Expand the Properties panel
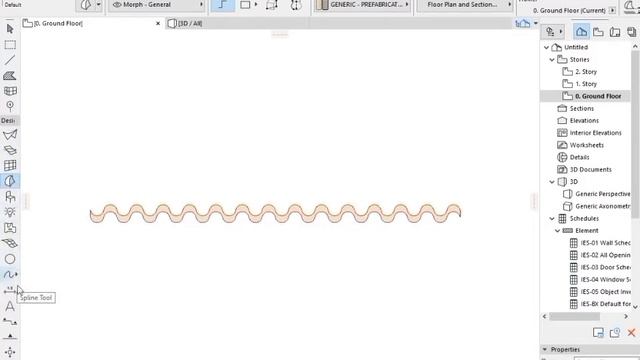The width and height of the screenshot is (640, 360). [x=544, y=350]
